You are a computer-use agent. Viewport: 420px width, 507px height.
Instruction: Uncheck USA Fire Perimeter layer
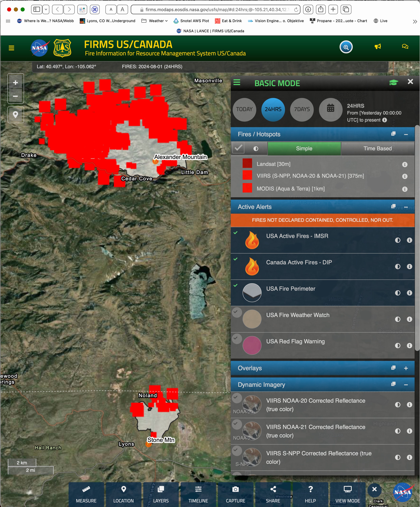tap(236, 285)
